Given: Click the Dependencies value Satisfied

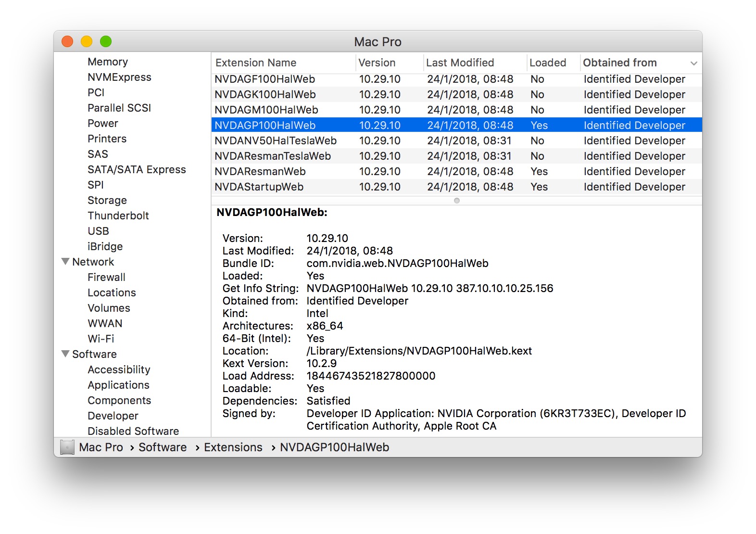Looking at the screenshot, I should pyautogui.click(x=328, y=401).
